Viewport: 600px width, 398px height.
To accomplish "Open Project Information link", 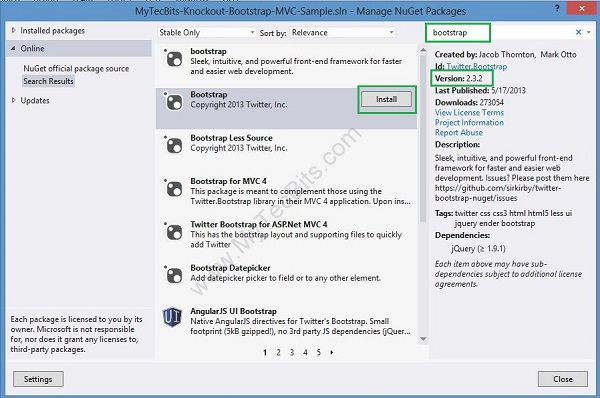I will point(469,122).
